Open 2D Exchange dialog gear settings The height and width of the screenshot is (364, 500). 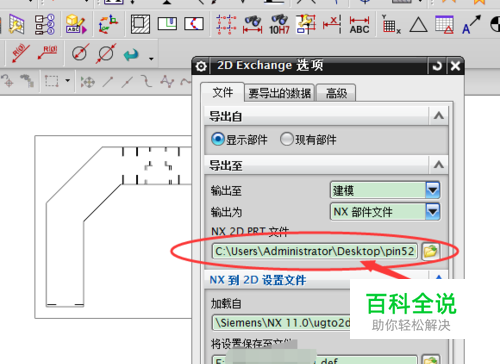pos(201,66)
